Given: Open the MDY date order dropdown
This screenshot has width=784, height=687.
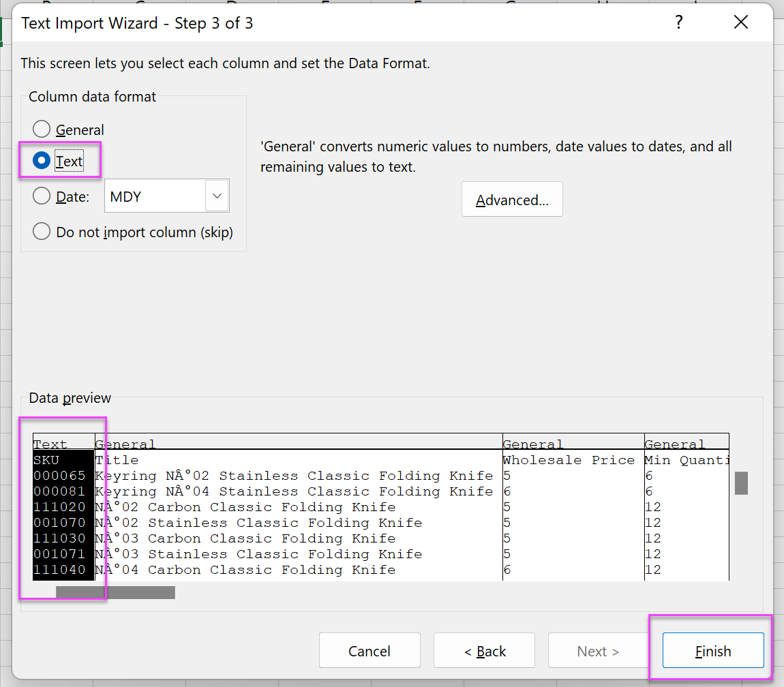Looking at the screenshot, I should (217, 196).
